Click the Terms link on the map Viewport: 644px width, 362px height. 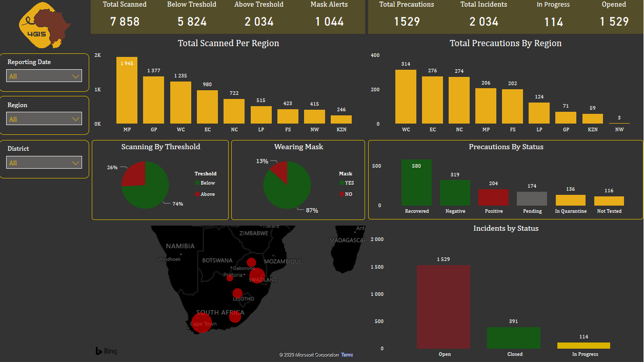[347, 355]
